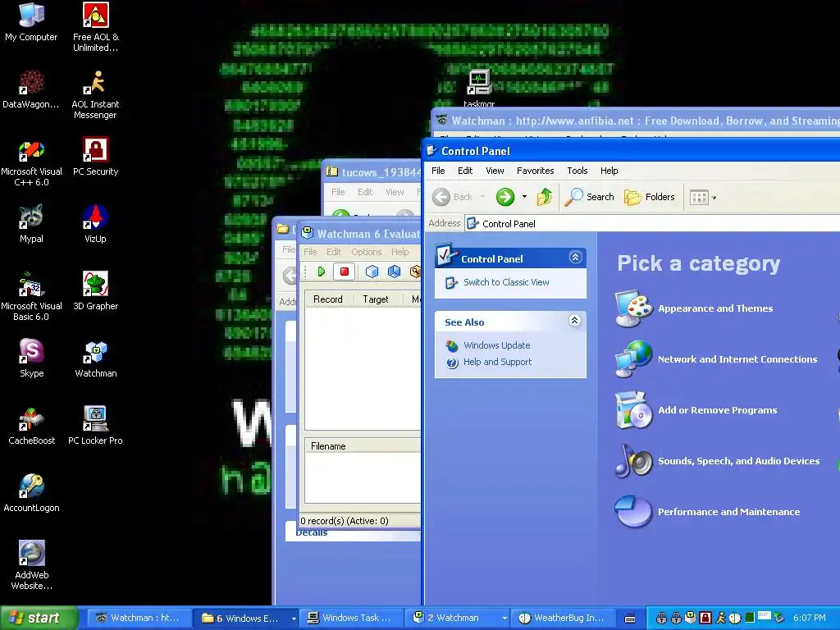
Task: Select the AccountLogon desktop shortcut
Action: click(x=31, y=493)
